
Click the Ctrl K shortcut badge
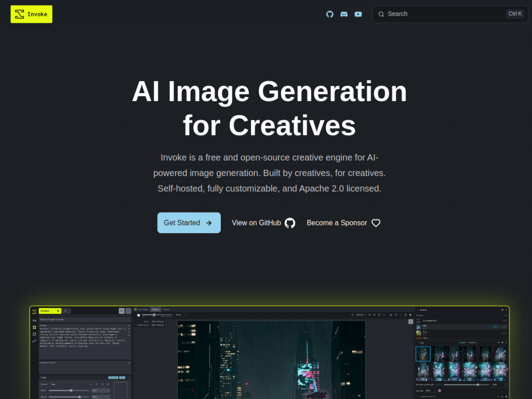(x=515, y=14)
